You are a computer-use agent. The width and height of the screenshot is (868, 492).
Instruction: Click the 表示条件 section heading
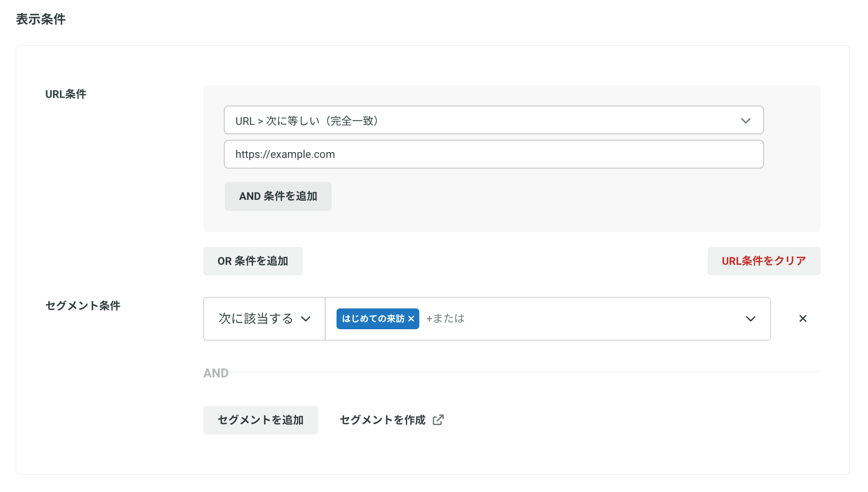pyautogui.click(x=40, y=19)
